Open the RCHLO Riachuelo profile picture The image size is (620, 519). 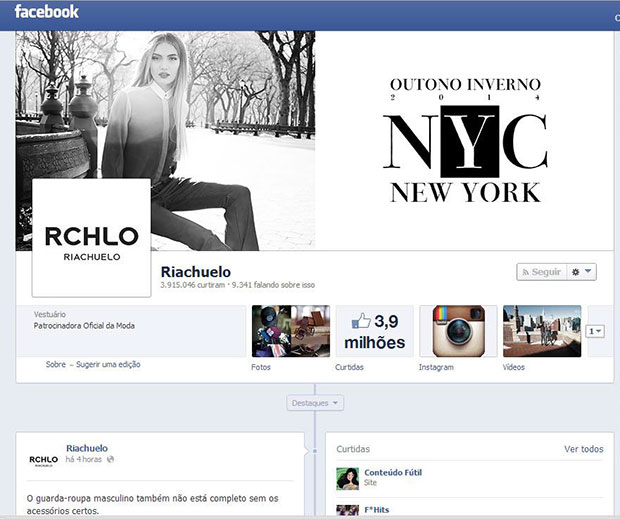(x=91, y=238)
